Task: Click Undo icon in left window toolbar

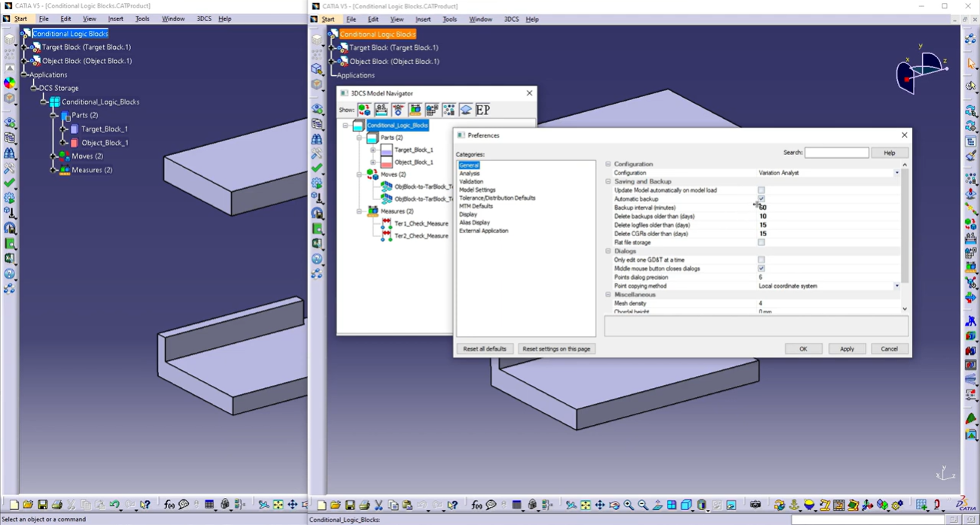Action: click(114, 505)
